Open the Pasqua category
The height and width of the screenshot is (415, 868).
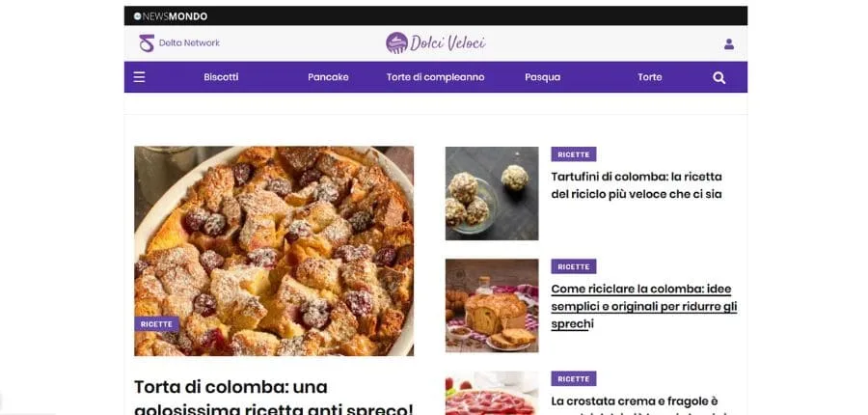coord(542,77)
